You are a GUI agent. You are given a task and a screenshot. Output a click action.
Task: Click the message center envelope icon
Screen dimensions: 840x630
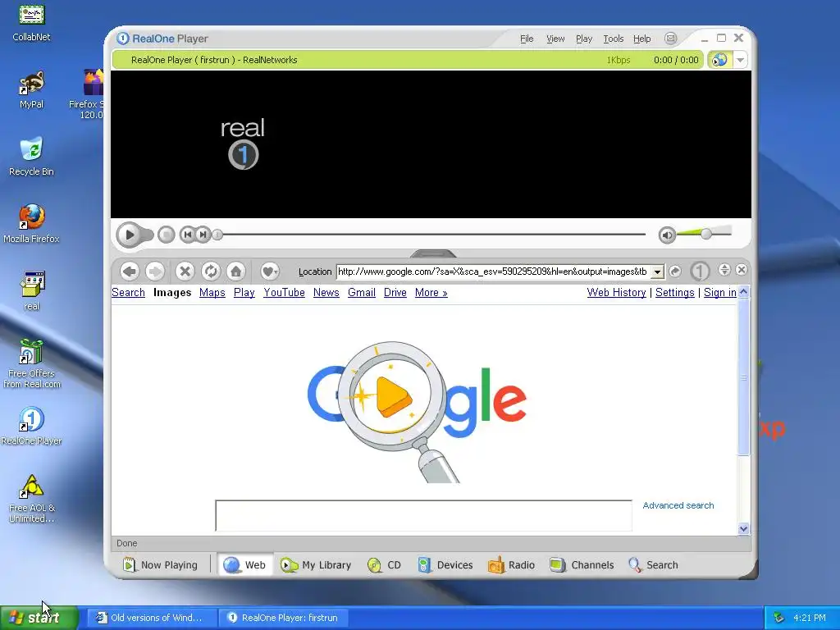coord(670,38)
